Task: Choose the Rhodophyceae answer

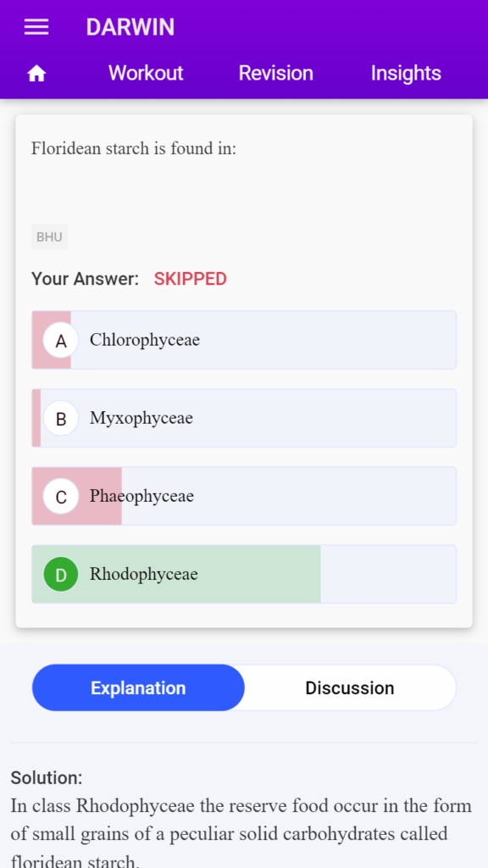Action: [x=244, y=574]
